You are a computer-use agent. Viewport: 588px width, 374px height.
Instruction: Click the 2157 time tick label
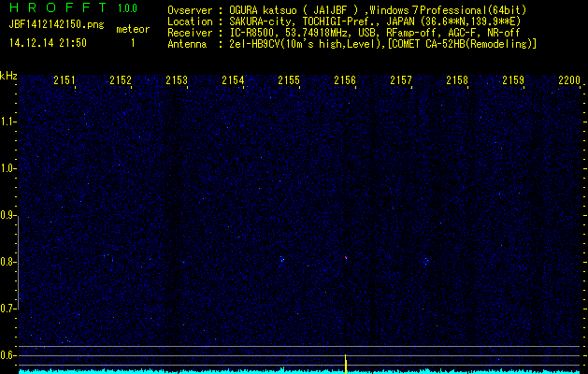tap(401, 80)
